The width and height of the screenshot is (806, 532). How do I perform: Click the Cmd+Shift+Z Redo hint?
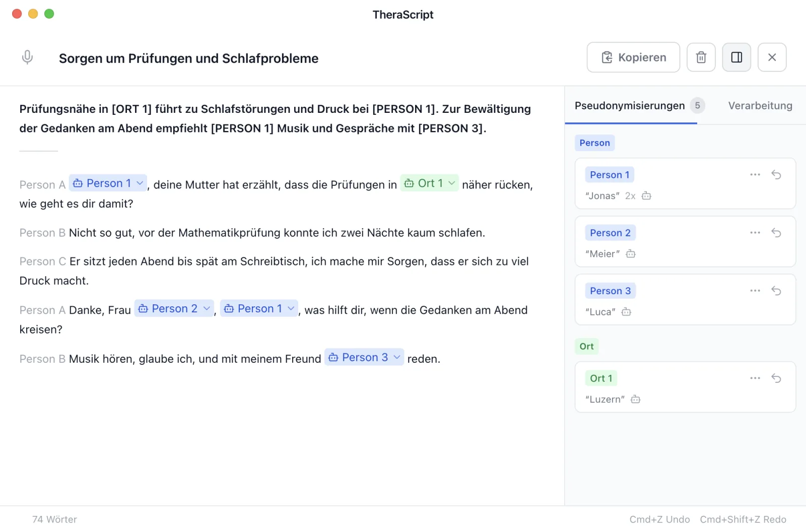pos(743,519)
